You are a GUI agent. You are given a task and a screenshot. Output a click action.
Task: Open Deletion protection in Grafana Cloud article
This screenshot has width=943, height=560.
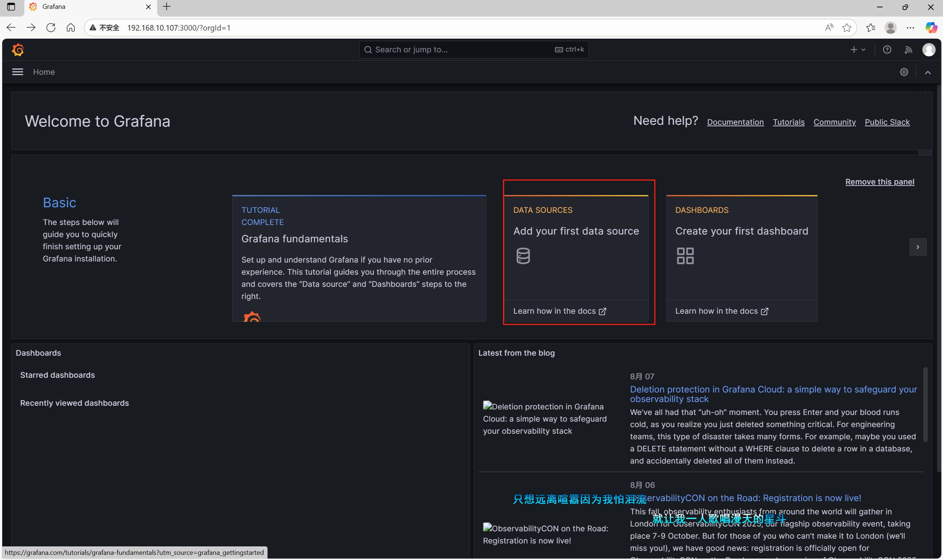point(773,394)
